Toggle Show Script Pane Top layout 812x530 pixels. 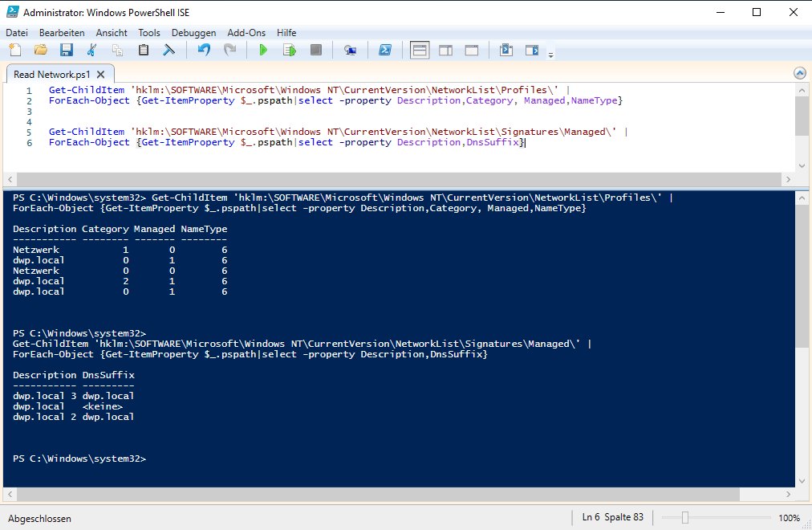tap(419, 50)
